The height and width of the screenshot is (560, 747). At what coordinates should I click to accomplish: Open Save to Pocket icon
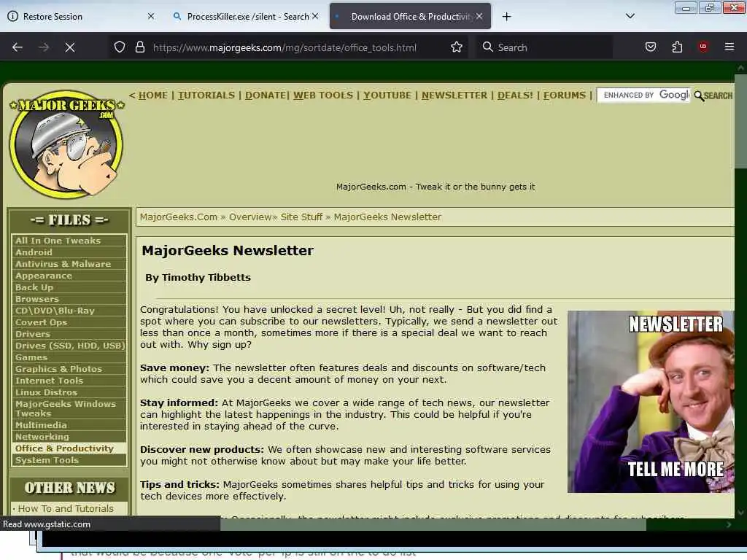[650, 47]
